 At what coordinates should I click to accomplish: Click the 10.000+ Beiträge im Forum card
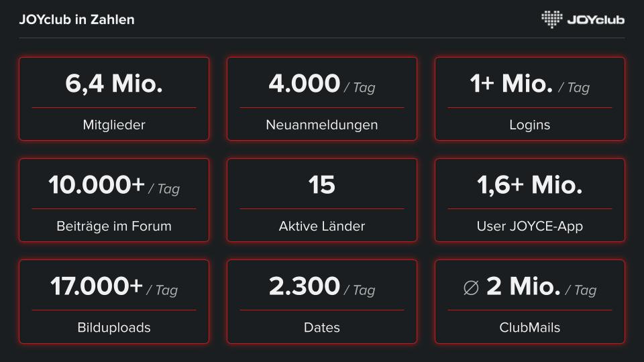[114, 200]
